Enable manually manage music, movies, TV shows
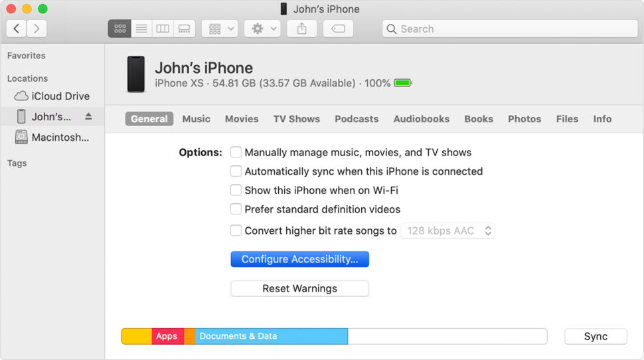 click(x=236, y=152)
